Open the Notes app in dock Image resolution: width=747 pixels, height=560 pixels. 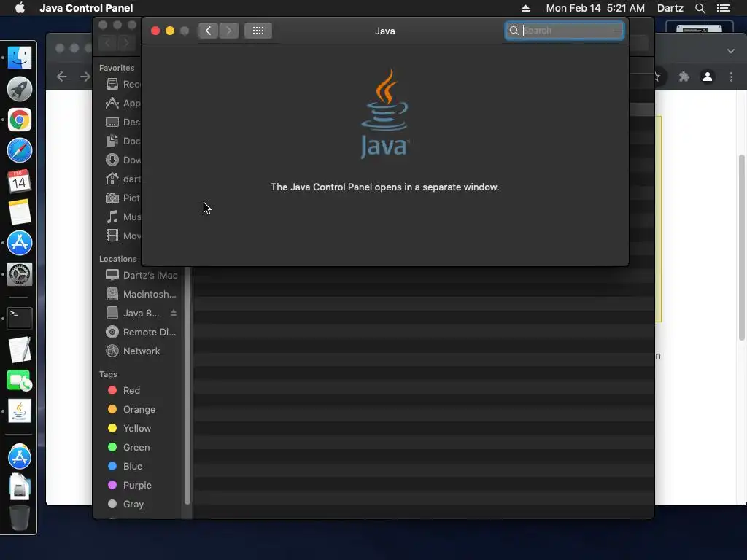point(20,212)
